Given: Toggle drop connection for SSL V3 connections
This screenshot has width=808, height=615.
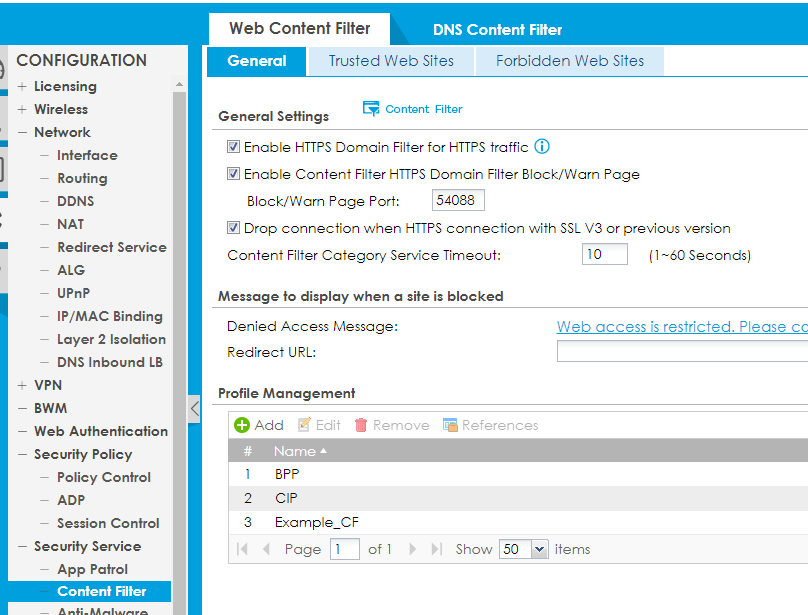Looking at the screenshot, I should point(233,228).
